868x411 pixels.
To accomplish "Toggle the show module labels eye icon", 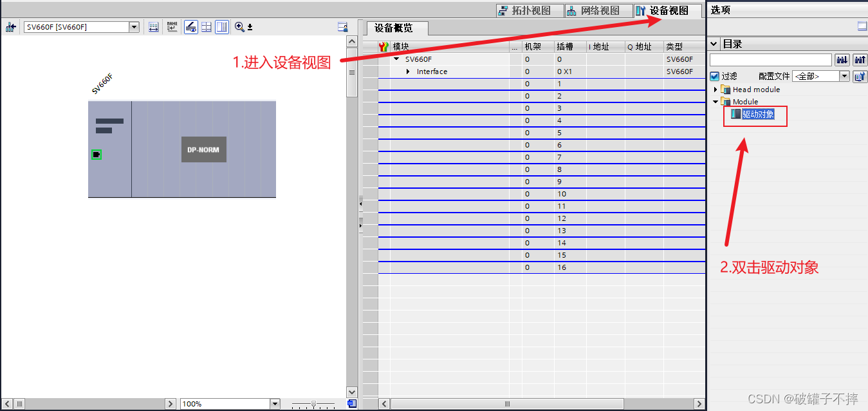I will pos(191,27).
